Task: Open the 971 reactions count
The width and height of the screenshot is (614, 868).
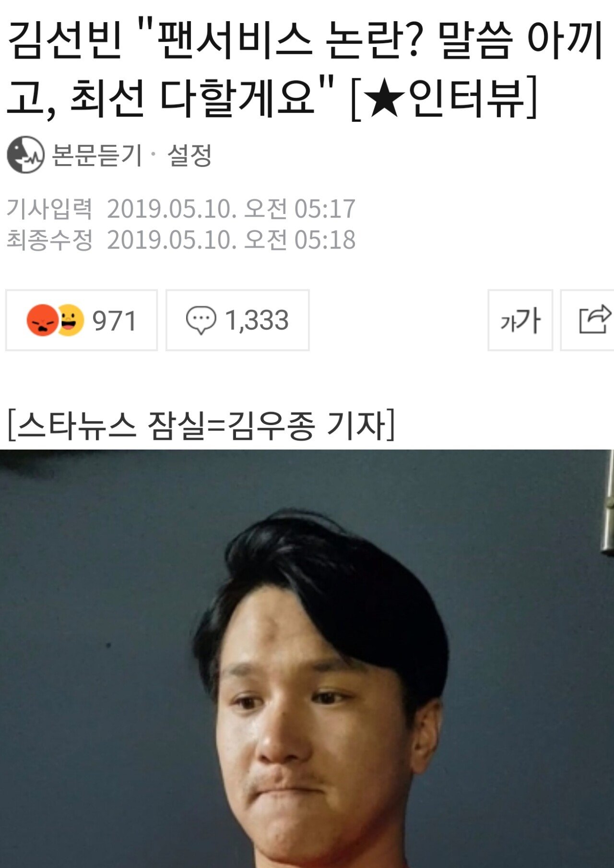Action: [x=82, y=320]
